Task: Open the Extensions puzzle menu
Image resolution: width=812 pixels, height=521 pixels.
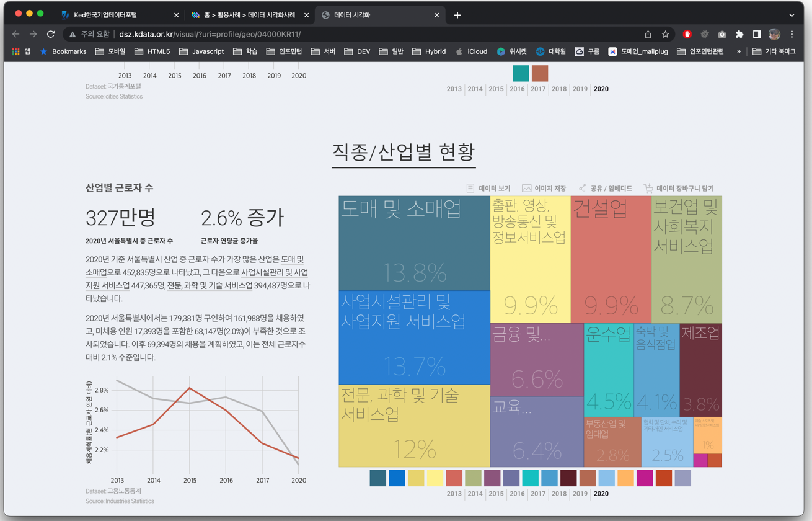Action: [739, 34]
